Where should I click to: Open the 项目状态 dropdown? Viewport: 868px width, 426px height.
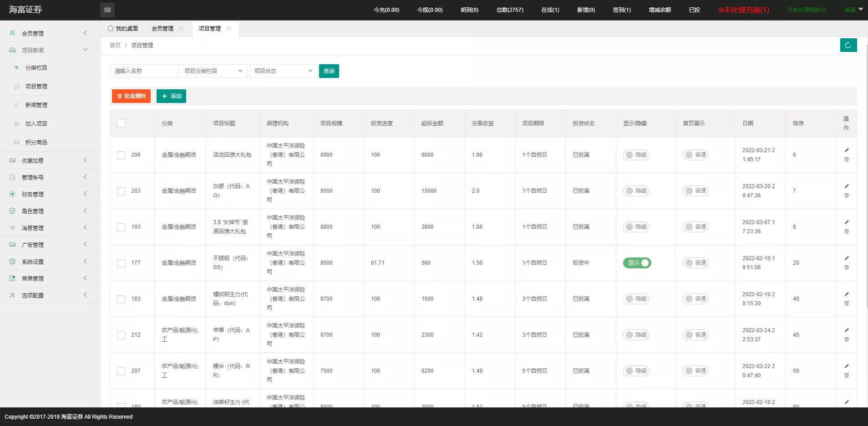(283, 71)
